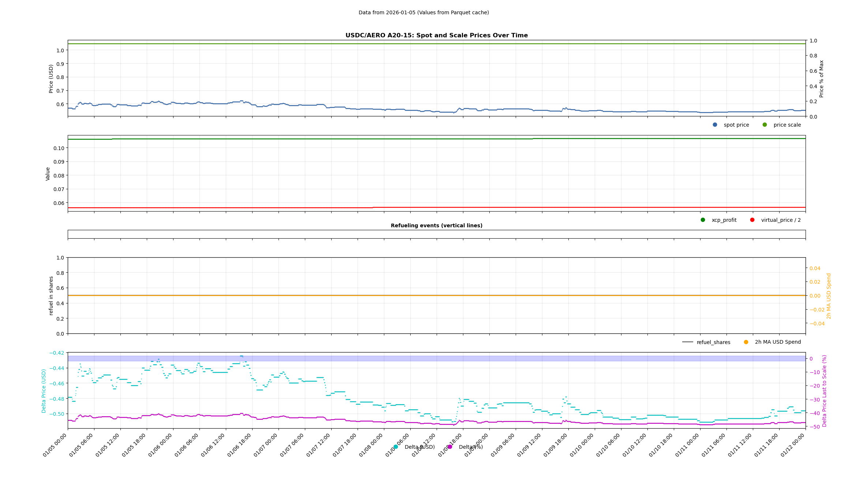Click the orange 2h MA USD Spend legend dot
Image resolution: width=848 pixels, height=504 pixels.
coord(746,342)
